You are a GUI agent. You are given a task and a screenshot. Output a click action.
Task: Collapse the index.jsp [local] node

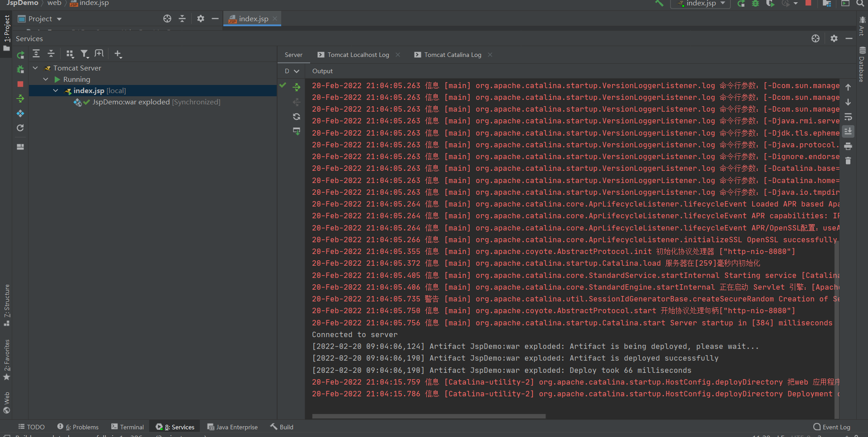pos(56,90)
